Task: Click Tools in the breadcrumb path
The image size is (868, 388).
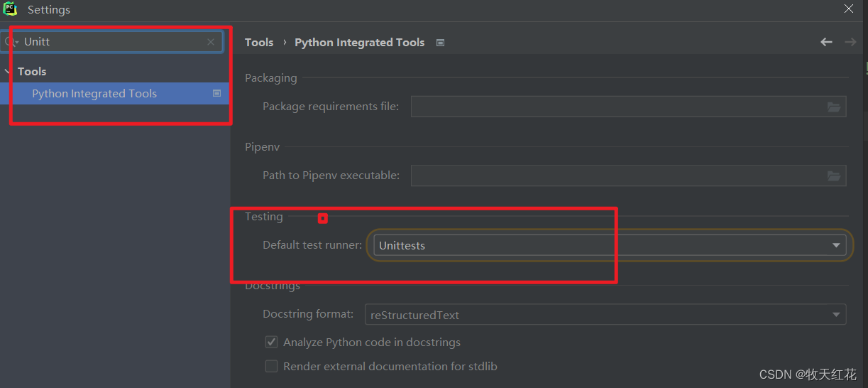Action: coord(259,43)
